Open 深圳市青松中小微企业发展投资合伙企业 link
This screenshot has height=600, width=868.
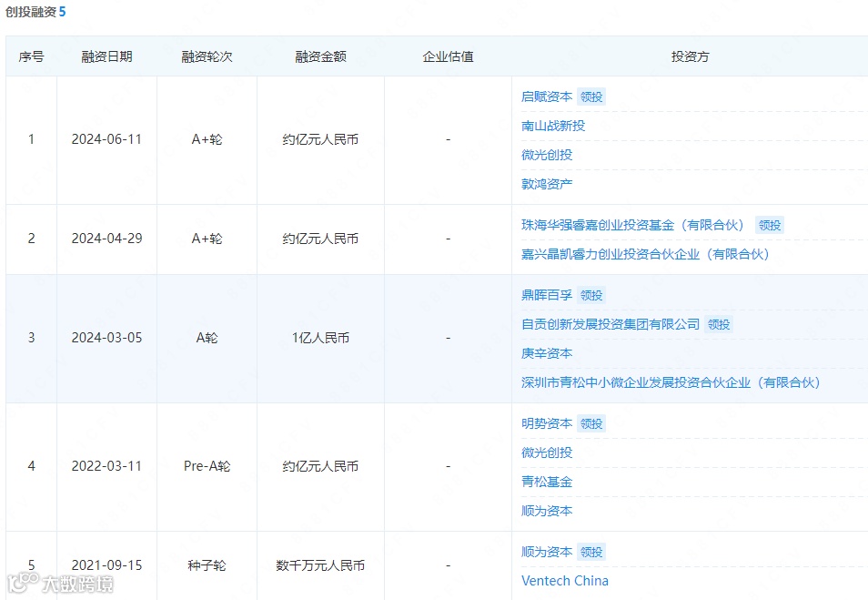click(673, 382)
